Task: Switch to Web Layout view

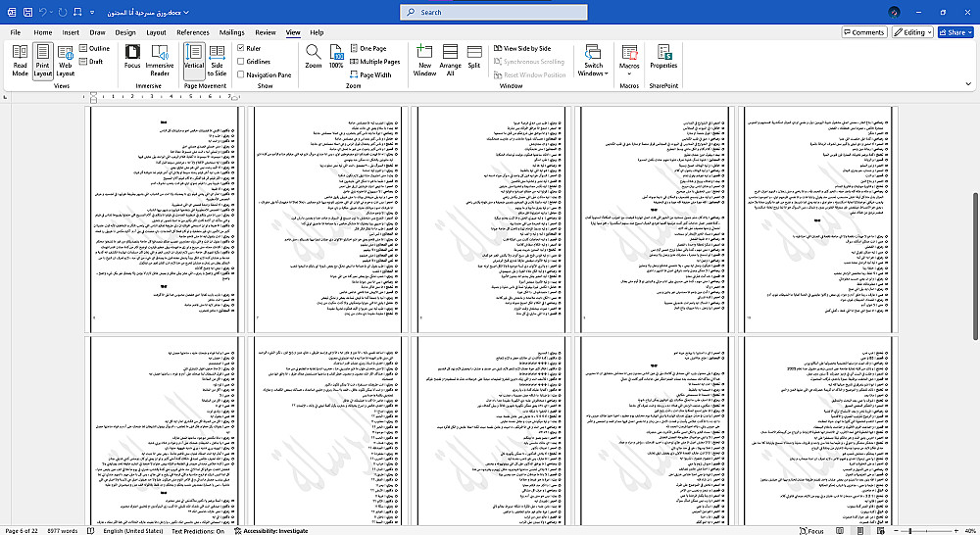Action: 65,61
